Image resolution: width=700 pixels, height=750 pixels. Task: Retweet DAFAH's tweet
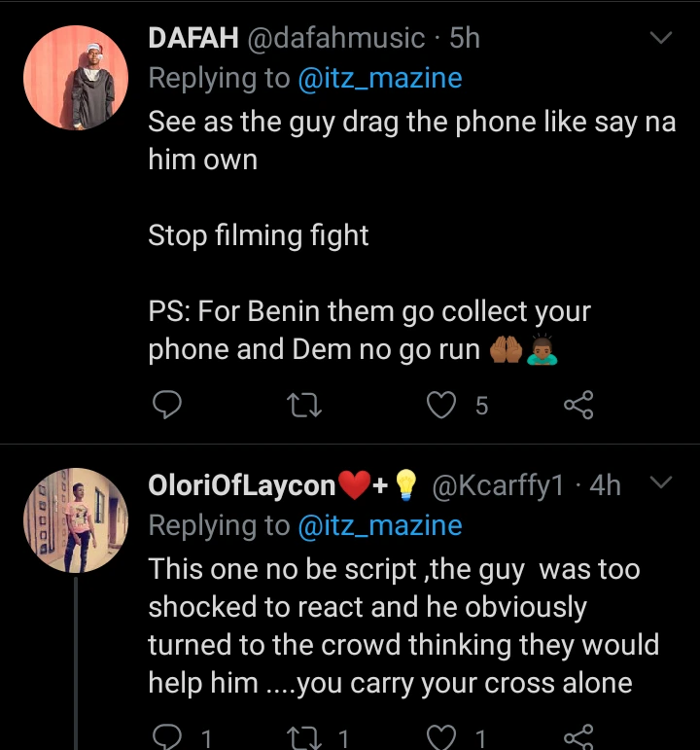(305, 405)
